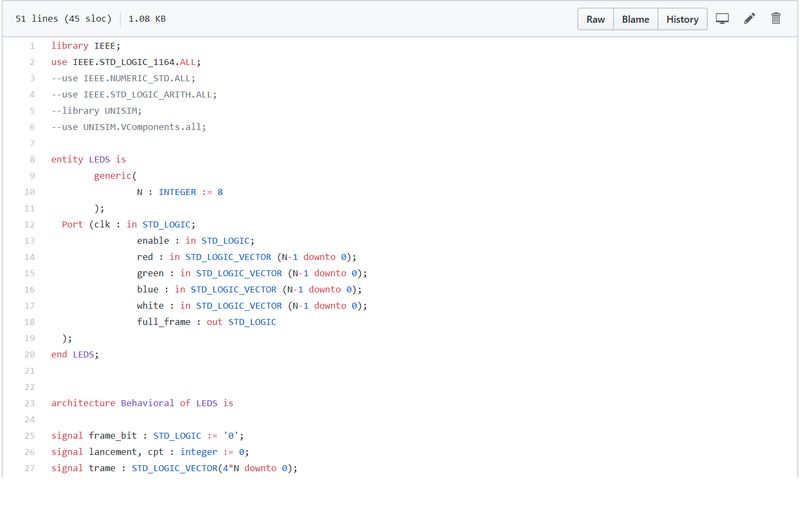Open the Blame view
The height and width of the screenshot is (508, 800).
click(635, 19)
